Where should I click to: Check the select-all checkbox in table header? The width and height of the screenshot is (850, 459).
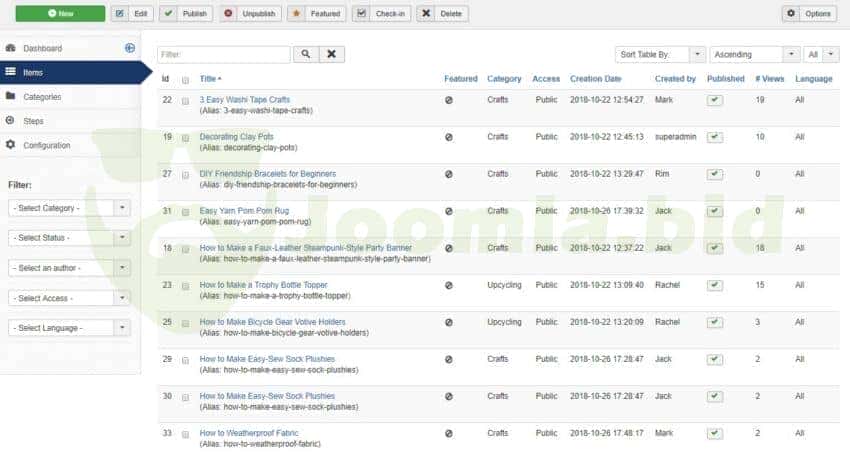click(185, 79)
